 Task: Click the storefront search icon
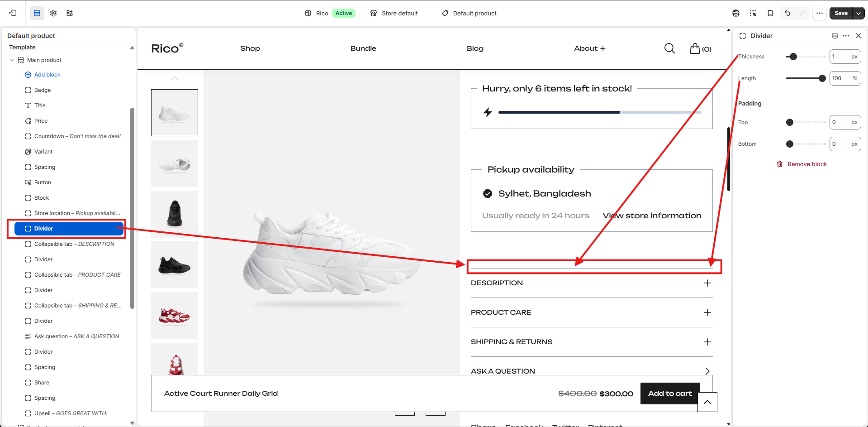pos(670,48)
